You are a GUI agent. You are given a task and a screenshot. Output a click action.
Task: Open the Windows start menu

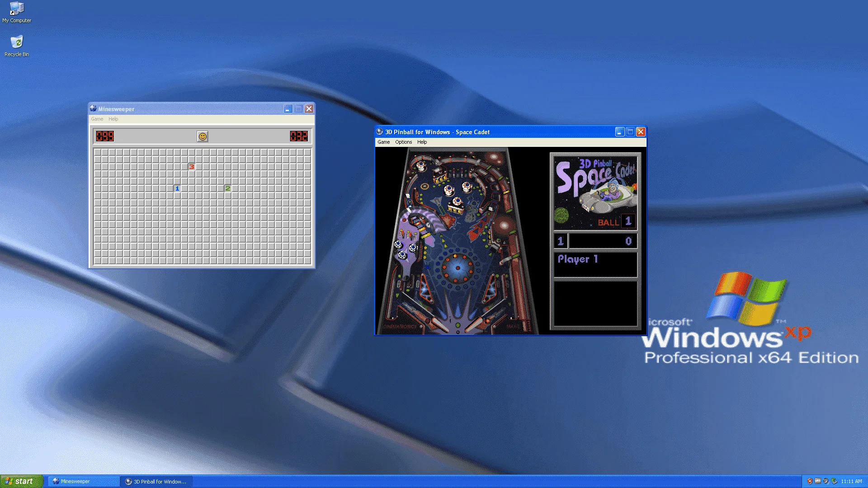coord(22,481)
